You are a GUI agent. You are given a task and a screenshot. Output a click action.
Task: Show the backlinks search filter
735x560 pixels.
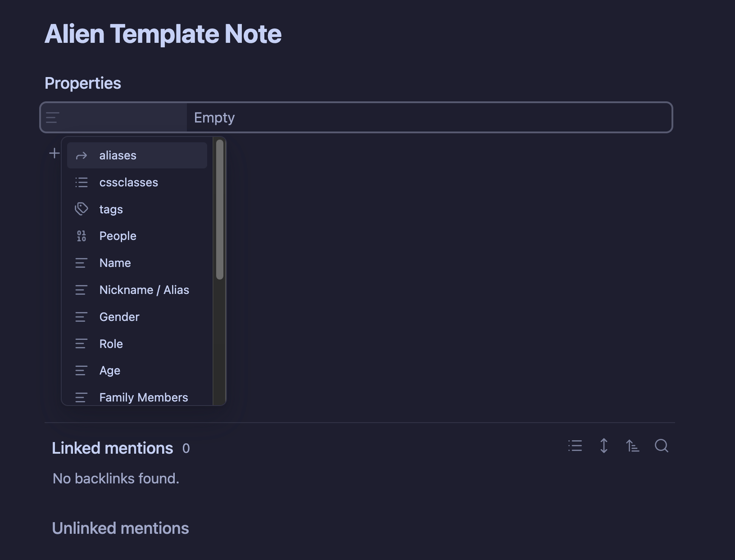click(661, 446)
